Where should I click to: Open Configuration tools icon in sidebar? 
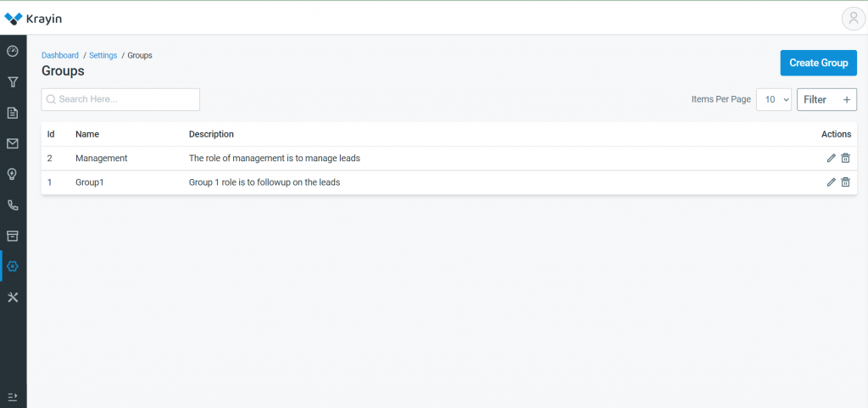pyautogui.click(x=12, y=297)
